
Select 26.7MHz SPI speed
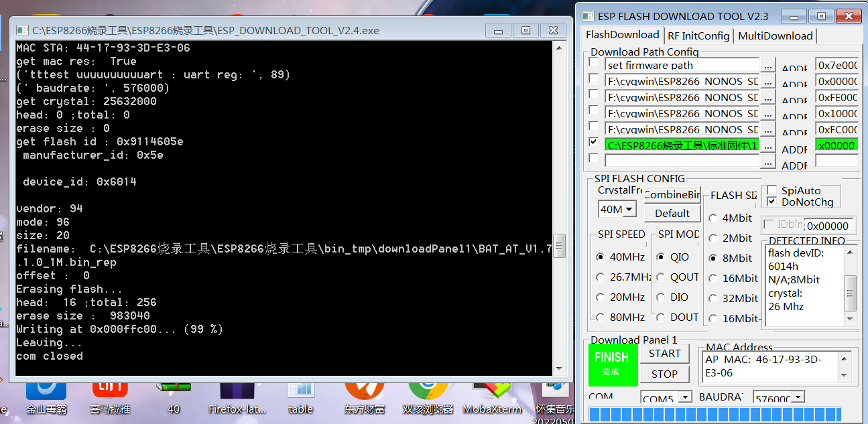600,277
